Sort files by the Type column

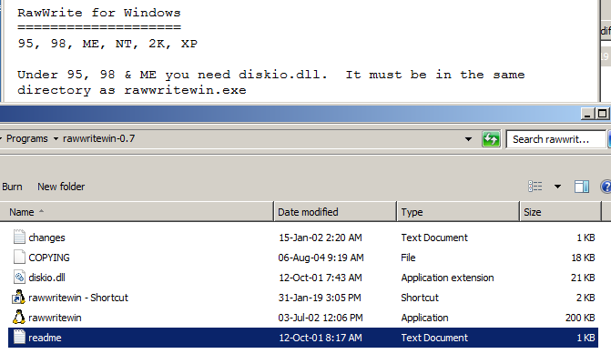458,212
